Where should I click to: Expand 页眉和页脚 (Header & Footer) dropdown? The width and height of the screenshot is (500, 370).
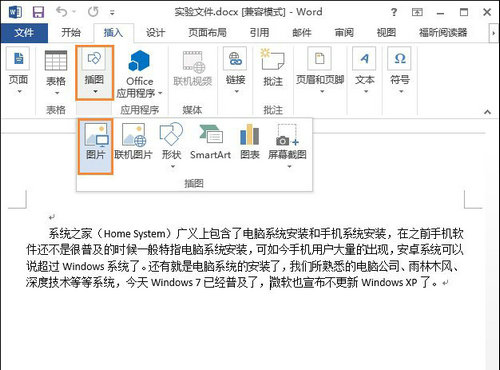(320, 71)
